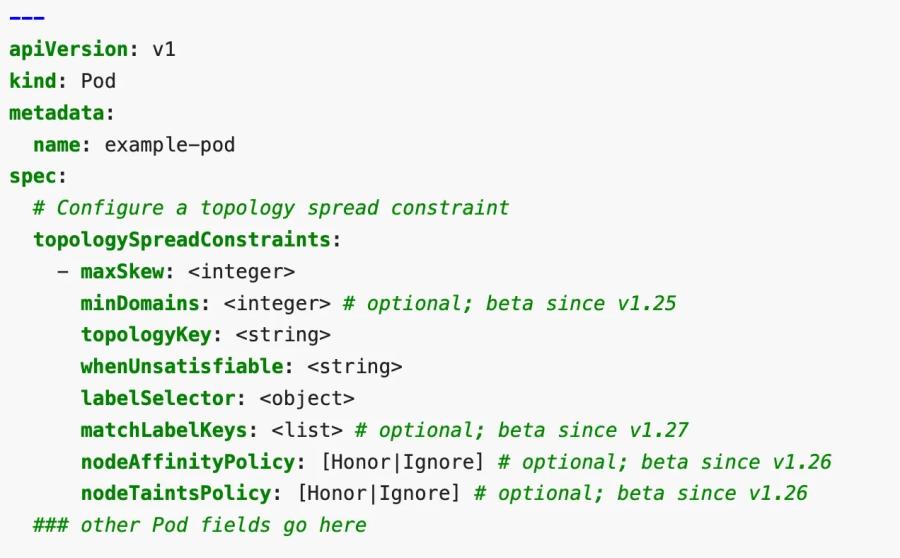The image size is (900, 558).
Task: Click the spec key
Action: (x=34, y=176)
